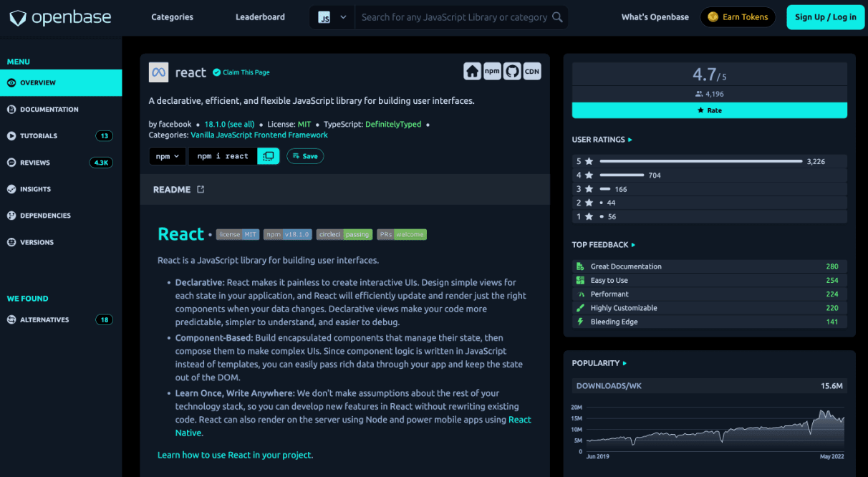The height and width of the screenshot is (477, 868).
Task: Open Reviews section with 4.3K reviews
Action: coord(61,163)
